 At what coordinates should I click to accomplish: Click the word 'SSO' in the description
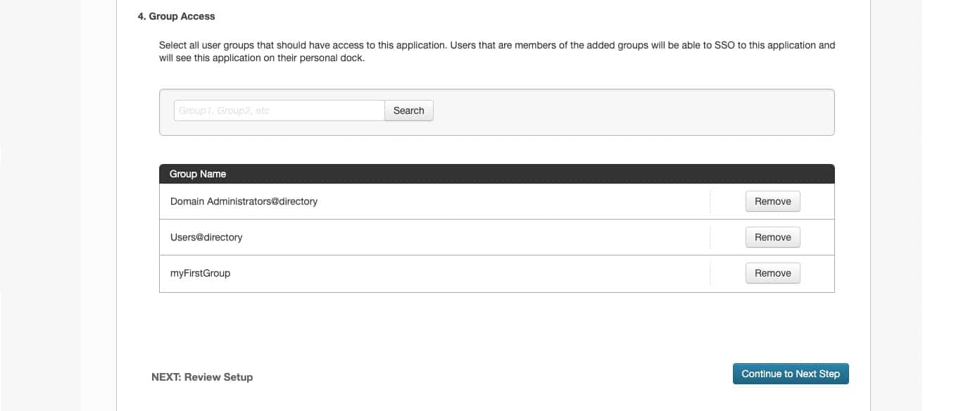(x=724, y=45)
